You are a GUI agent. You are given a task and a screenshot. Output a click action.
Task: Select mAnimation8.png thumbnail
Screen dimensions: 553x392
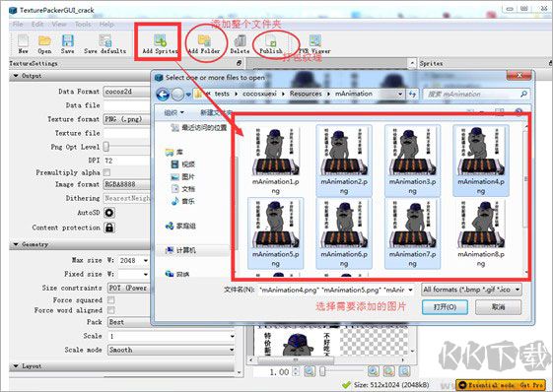point(481,233)
